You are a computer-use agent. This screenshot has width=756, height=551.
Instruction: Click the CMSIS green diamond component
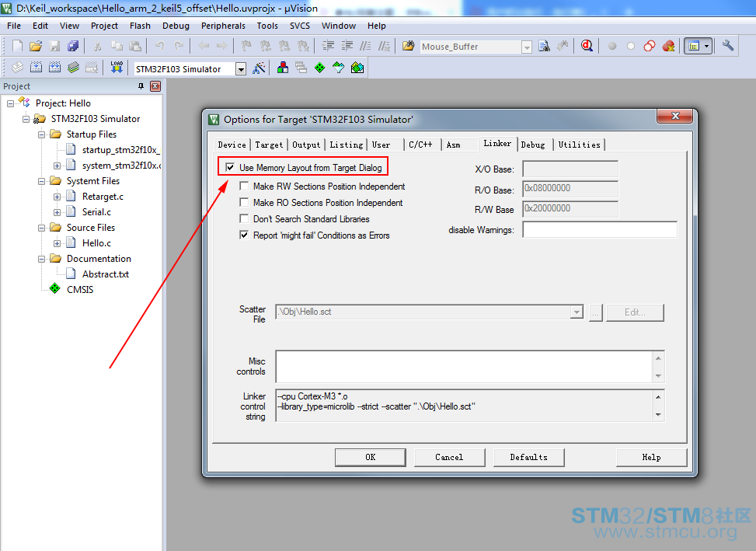(x=55, y=289)
